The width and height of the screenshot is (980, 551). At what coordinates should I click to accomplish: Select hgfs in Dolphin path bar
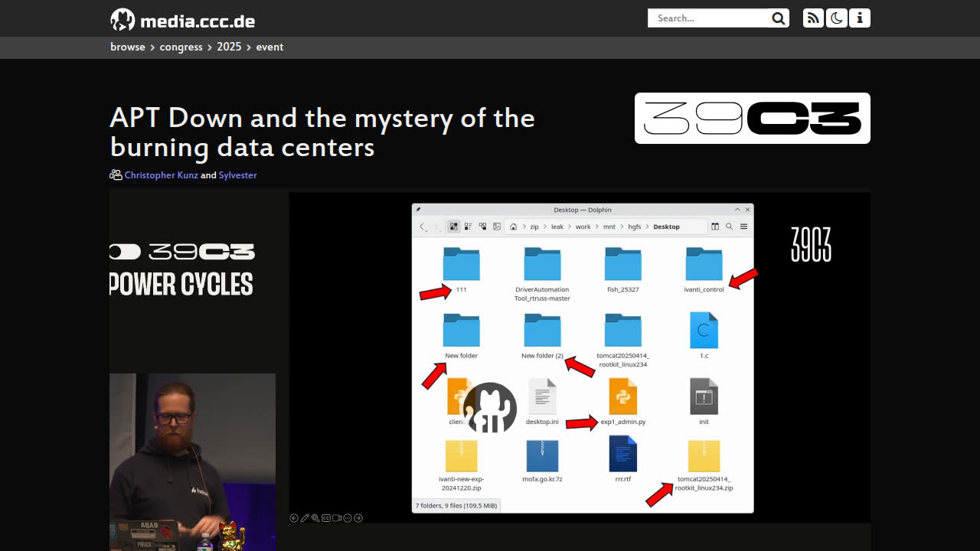pos(635,227)
